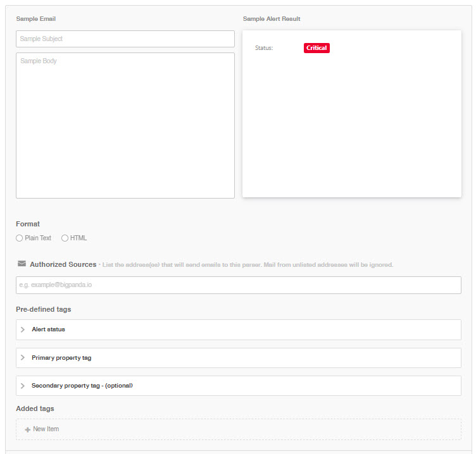Add a tag via New Item text
Image resolution: width=476 pixels, height=454 pixels.
(46, 429)
